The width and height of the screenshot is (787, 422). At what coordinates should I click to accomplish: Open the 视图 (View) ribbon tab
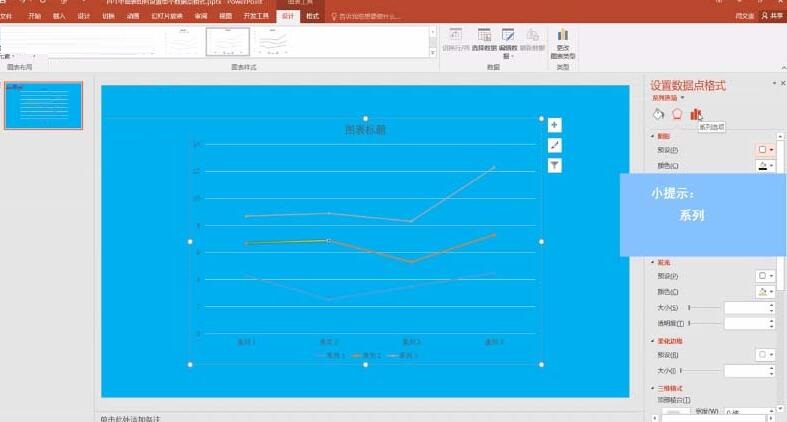click(x=225, y=16)
